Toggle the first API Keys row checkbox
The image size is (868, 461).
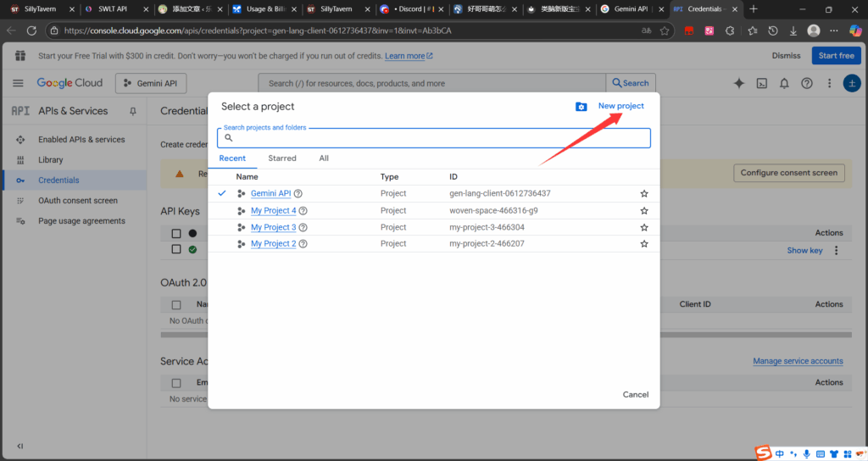(x=176, y=233)
